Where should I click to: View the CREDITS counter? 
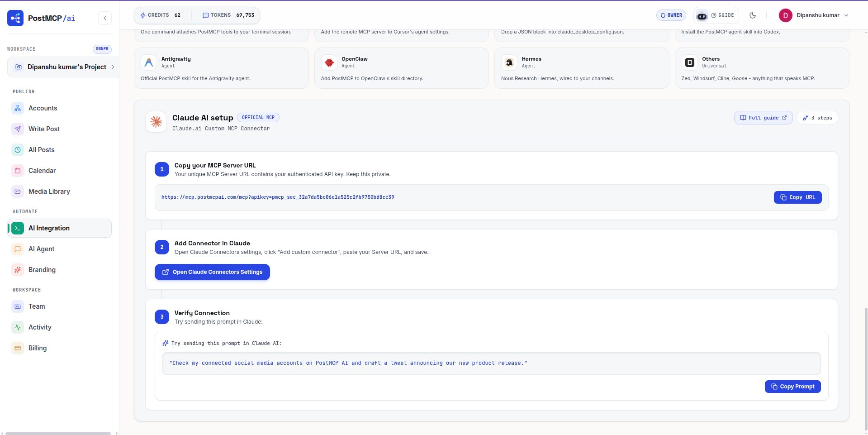point(161,15)
